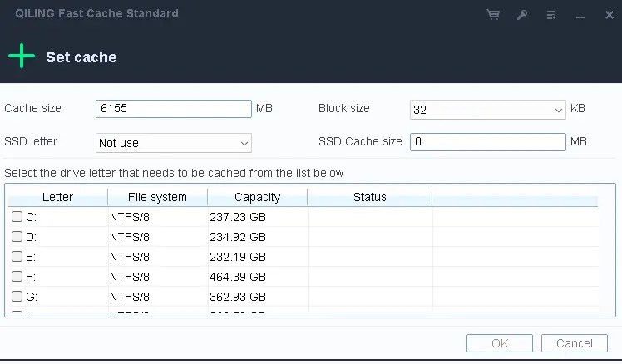This screenshot has width=622, height=364.
Task: Click the OK button
Action: coord(500,343)
